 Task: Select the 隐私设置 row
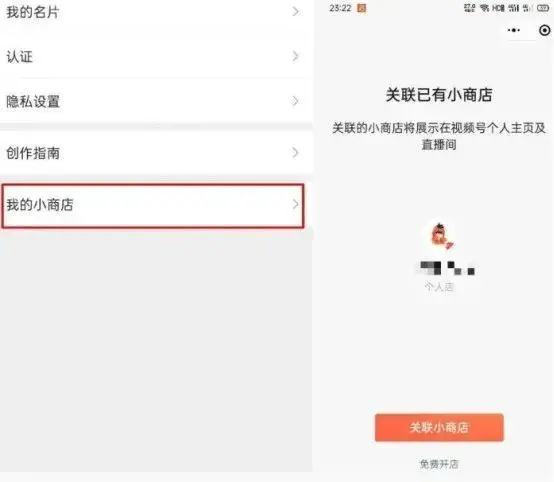click(x=153, y=101)
